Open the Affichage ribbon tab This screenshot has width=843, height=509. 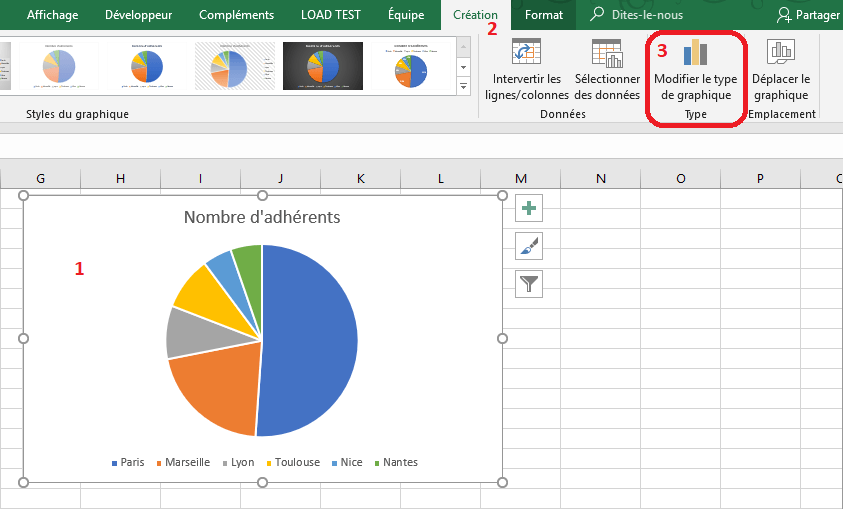click(52, 15)
